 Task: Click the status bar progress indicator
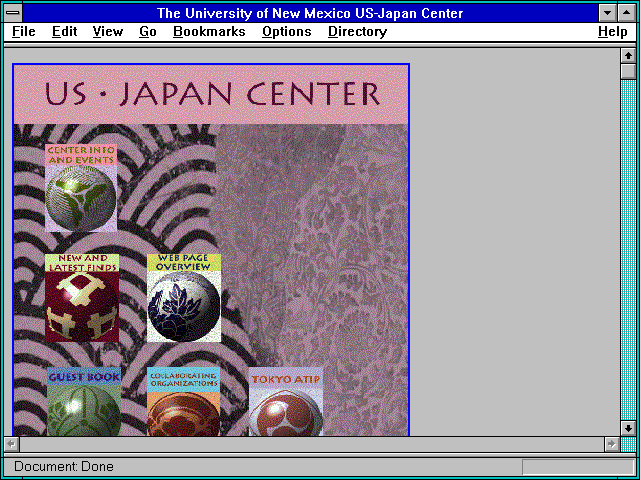(x=578, y=467)
